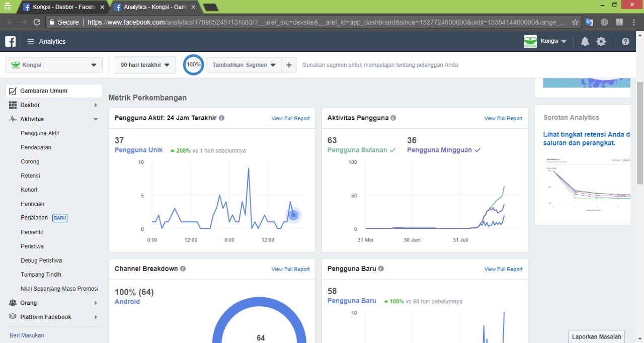View Full Report for Channel Breakdown
Screen dimensions: 644x343
coord(291,269)
